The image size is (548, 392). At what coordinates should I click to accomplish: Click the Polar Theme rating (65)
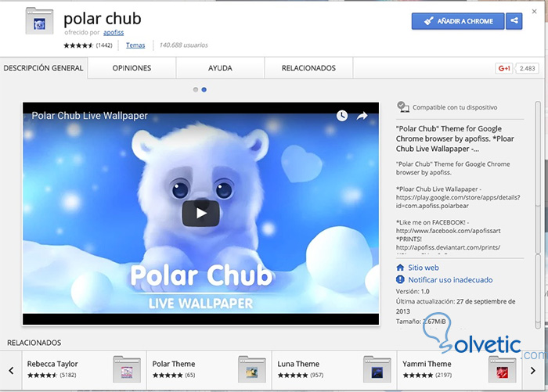coord(174,376)
